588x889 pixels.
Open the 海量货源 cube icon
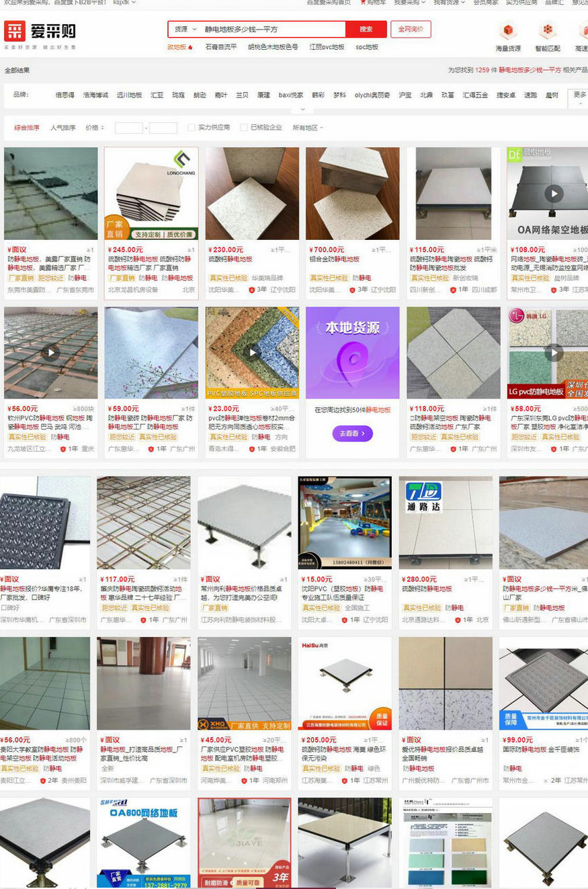click(x=508, y=31)
